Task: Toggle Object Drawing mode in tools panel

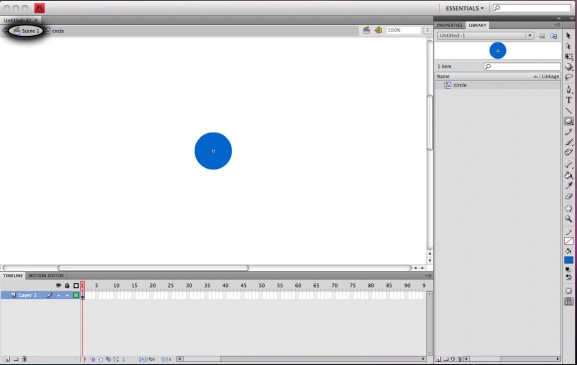Action: [x=569, y=291]
